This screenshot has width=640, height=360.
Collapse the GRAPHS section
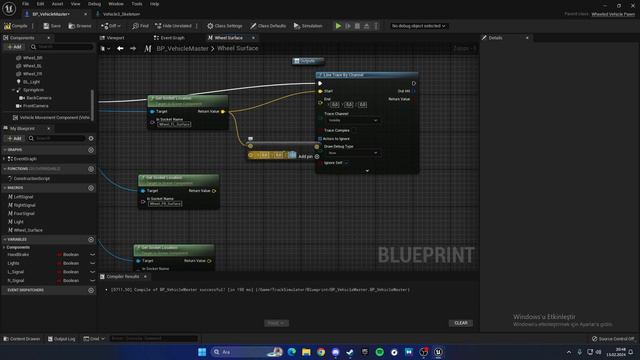[4, 150]
